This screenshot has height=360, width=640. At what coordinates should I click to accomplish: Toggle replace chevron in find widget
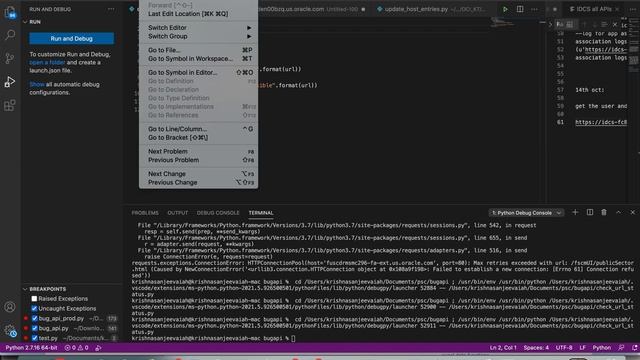(550, 25)
